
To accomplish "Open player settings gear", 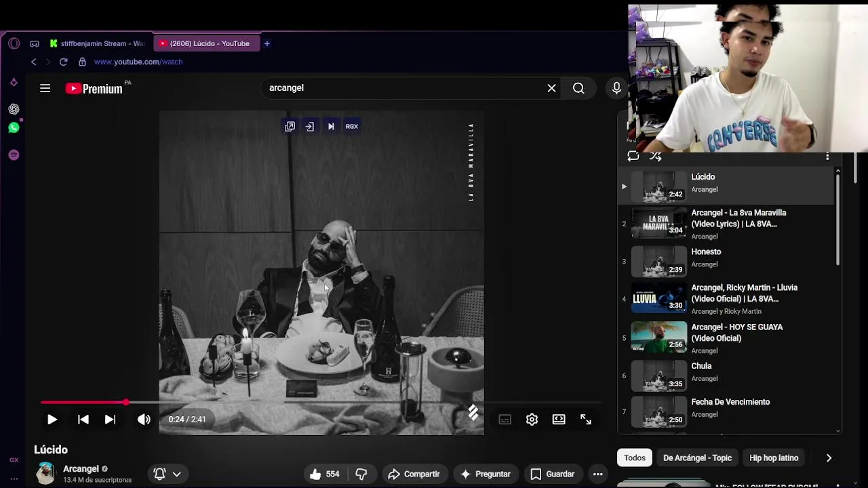I will click(x=532, y=420).
